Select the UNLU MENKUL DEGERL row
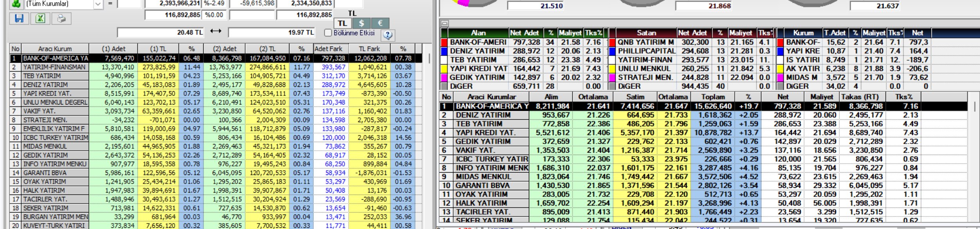980x229 pixels. point(216,102)
